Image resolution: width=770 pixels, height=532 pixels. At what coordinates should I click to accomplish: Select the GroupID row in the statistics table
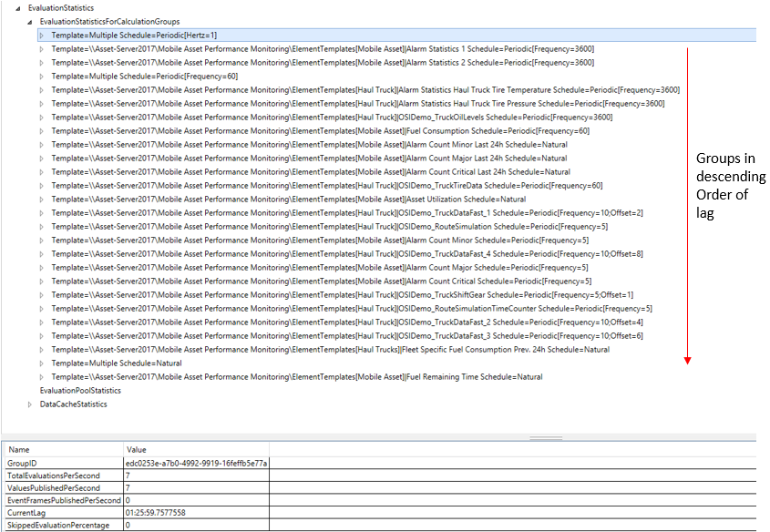(x=55, y=462)
